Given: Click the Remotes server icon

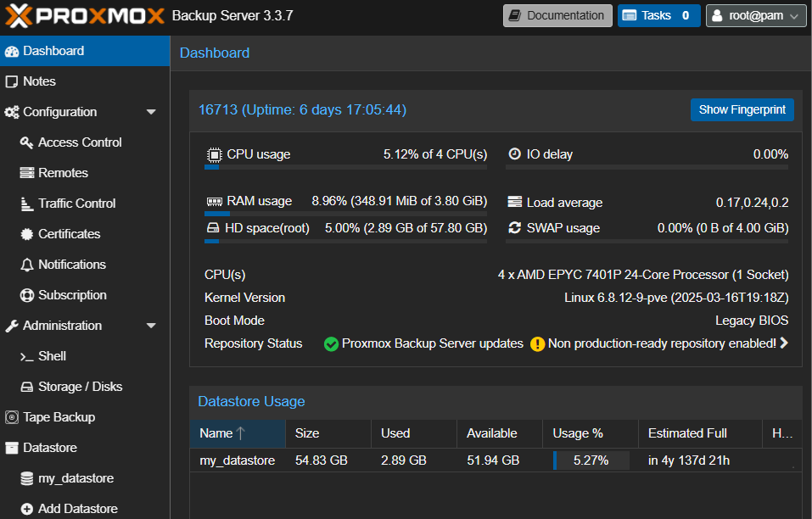Looking at the screenshot, I should coord(26,173).
